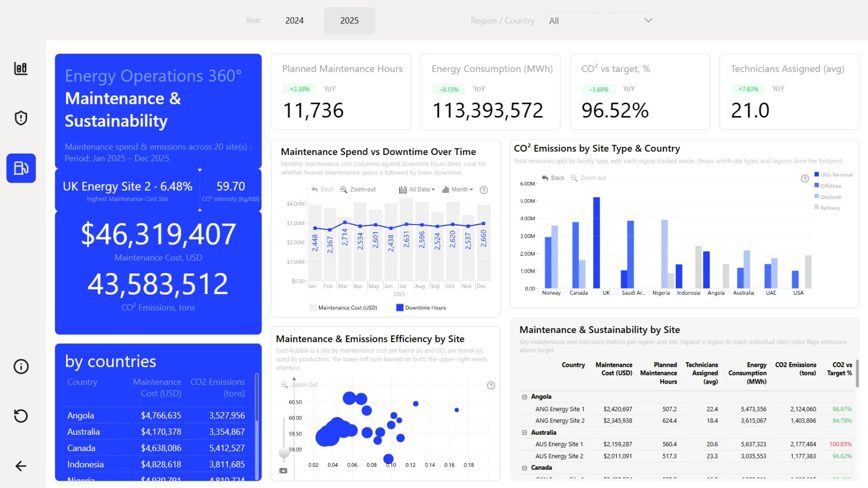Viewport: 868px width, 488px height.
Task: Open the bar chart overview page icon
Action: (x=21, y=68)
